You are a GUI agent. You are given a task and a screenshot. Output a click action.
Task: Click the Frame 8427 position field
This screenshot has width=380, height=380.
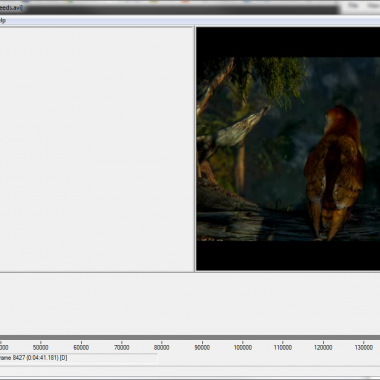pos(78,358)
